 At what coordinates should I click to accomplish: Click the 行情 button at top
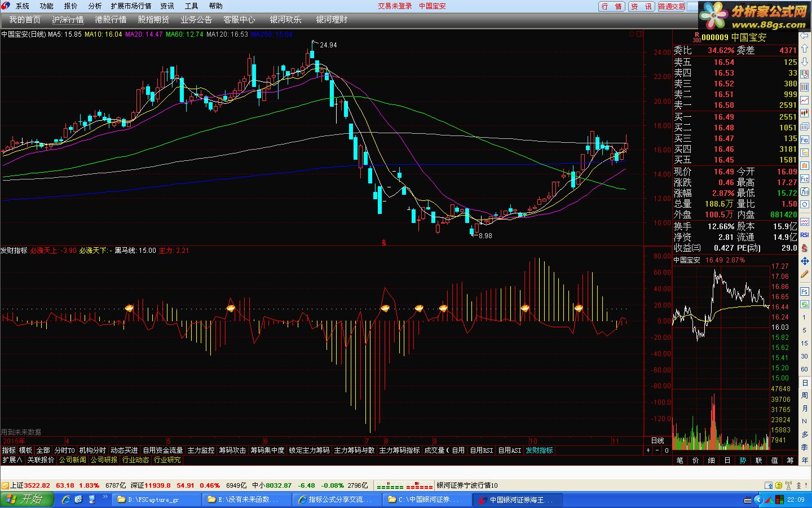pyautogui.click(x=612, y=6)
